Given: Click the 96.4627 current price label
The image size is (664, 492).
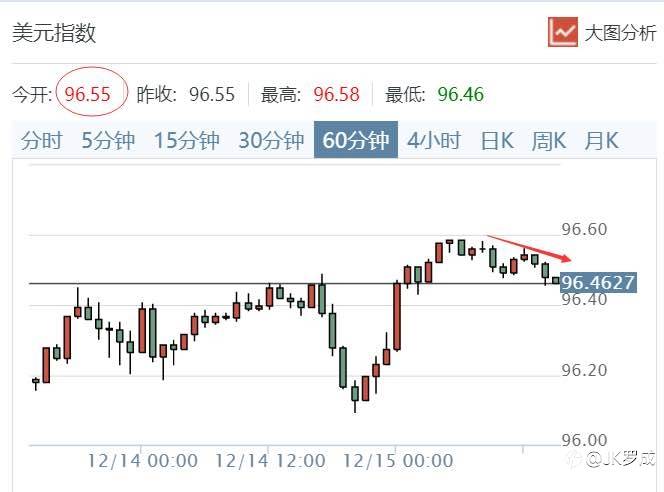Looking at the screenshot, I should click(598, 282).
